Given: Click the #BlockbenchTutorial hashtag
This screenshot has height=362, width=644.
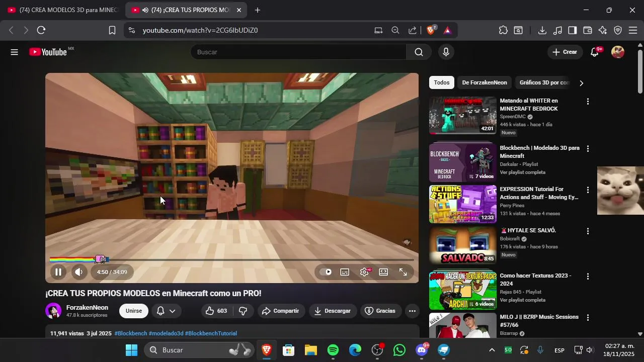Looking at the screenshot, I should click(211, 333).
